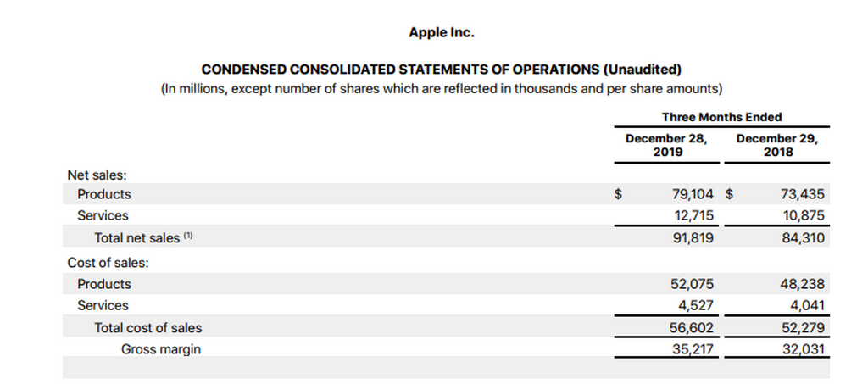The height and width of the screenshot is (384, 868).
Task: Click the footnote (1) marker
Action: [x=189, y=237]
